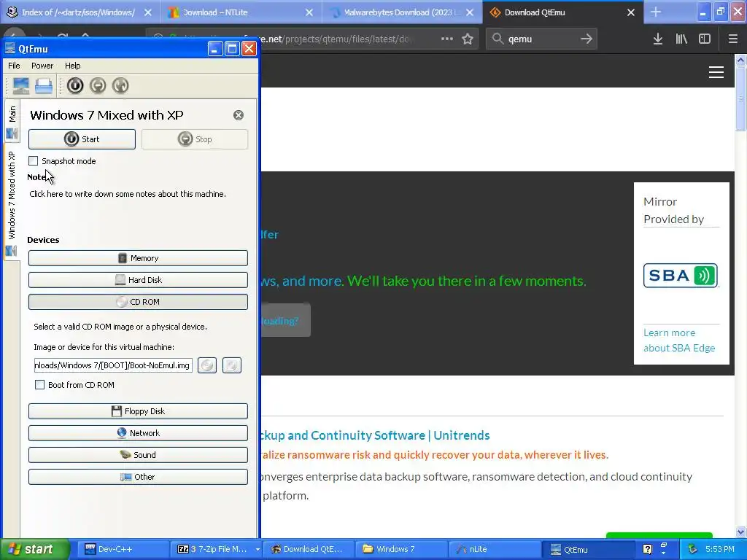Open the browser downloads icon
747x560 pixels.
(658, 39)
